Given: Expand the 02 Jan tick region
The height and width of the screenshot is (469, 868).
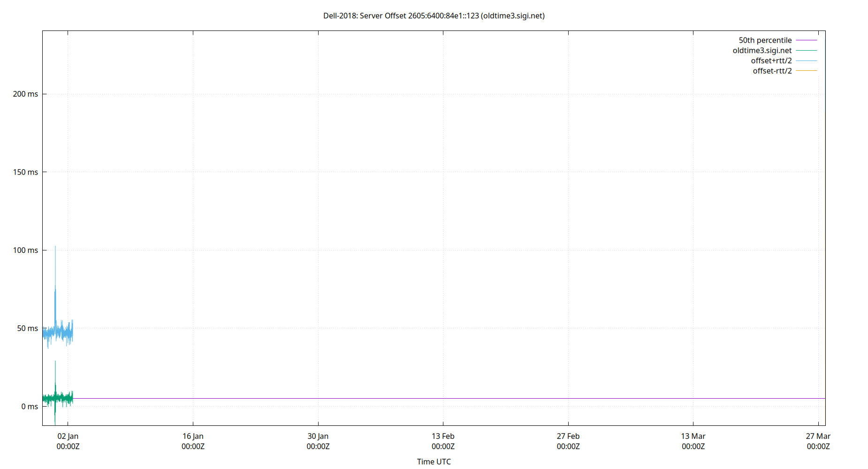Looking at the screenshot, I should point(68,441).
